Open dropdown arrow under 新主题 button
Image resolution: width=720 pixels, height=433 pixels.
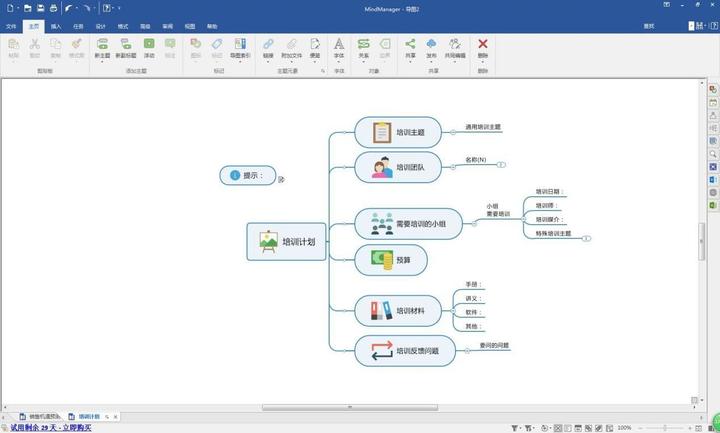[x=102, y=62]
